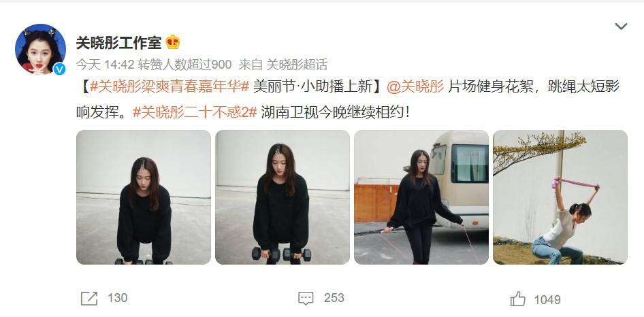The width and height of the screenshot is (644, 317).
Task: Click the repost count 130
Action: tap(118, 298)
